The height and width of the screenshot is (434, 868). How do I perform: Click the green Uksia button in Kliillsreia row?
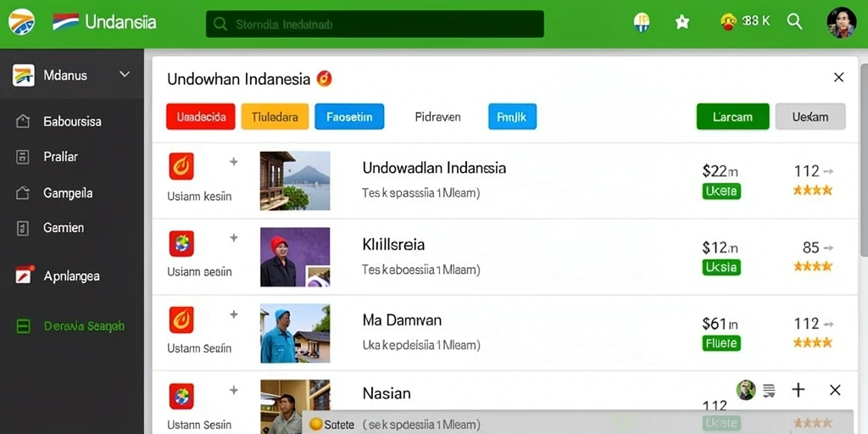[722, 267]
